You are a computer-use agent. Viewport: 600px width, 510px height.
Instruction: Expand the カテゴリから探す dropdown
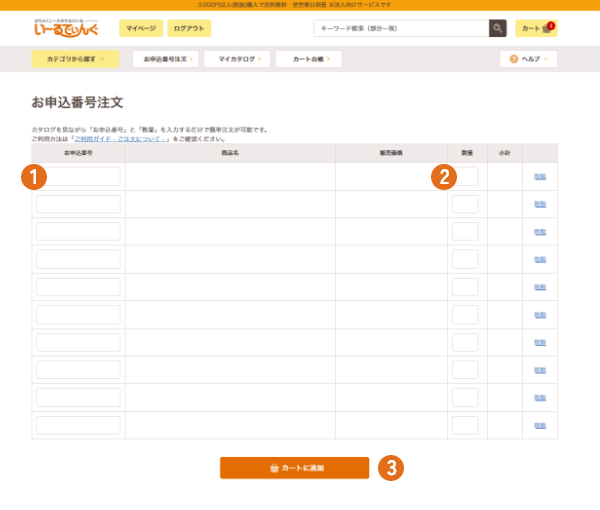coord(75,59)
